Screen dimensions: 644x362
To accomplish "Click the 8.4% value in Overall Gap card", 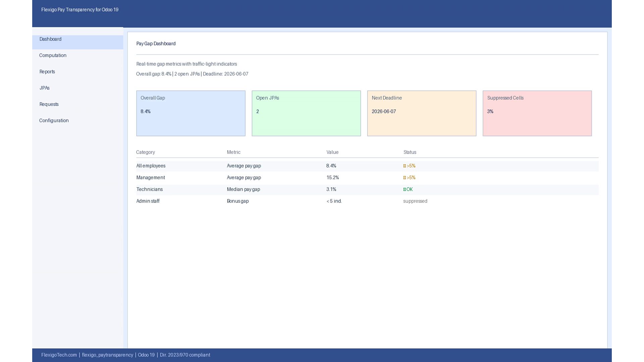I will [x=146, y=112].
